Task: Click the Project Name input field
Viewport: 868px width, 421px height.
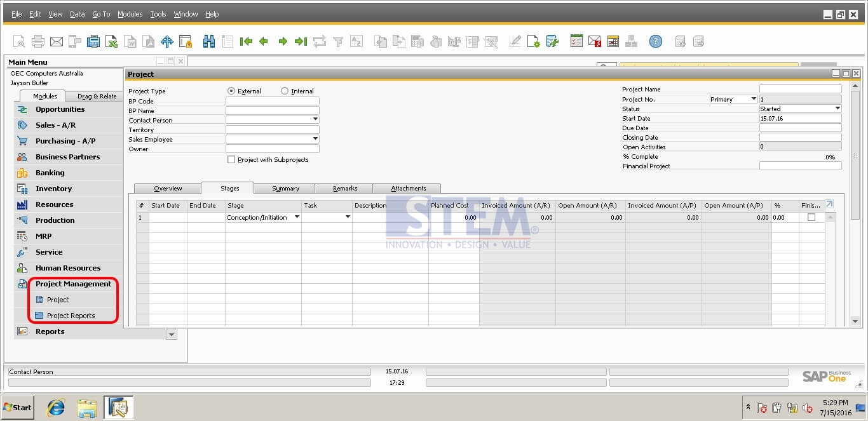Action: (801, 89)
